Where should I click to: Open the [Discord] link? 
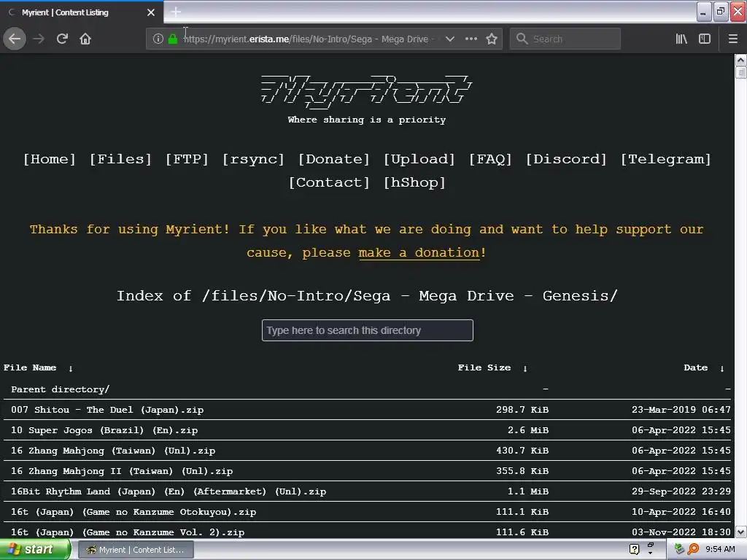566,159
